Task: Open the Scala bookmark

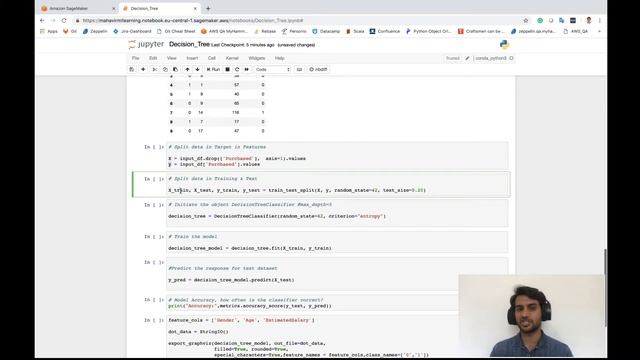Action: click(x=355, y=31)
